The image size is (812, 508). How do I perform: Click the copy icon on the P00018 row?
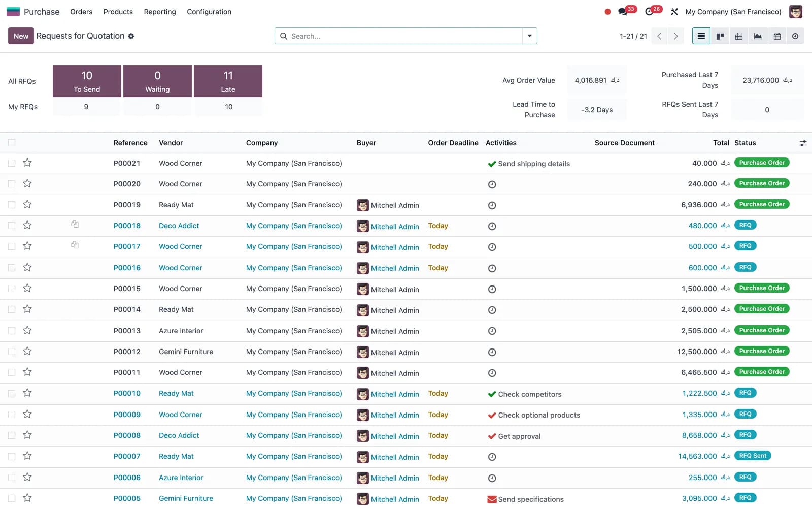75,224
